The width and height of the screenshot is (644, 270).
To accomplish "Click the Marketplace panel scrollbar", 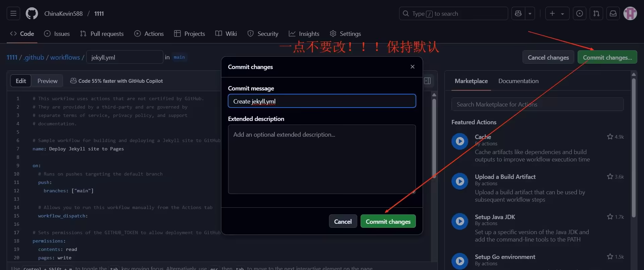I will pos(634,147).
